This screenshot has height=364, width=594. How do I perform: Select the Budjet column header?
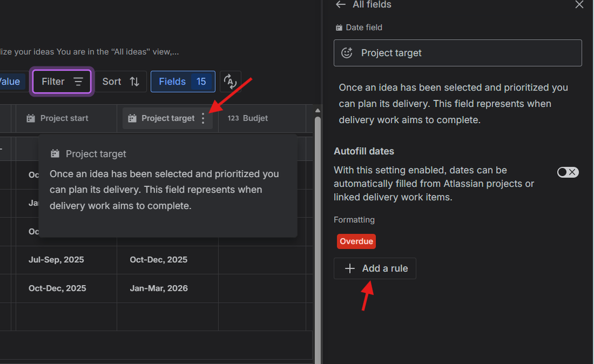point(262,118)
